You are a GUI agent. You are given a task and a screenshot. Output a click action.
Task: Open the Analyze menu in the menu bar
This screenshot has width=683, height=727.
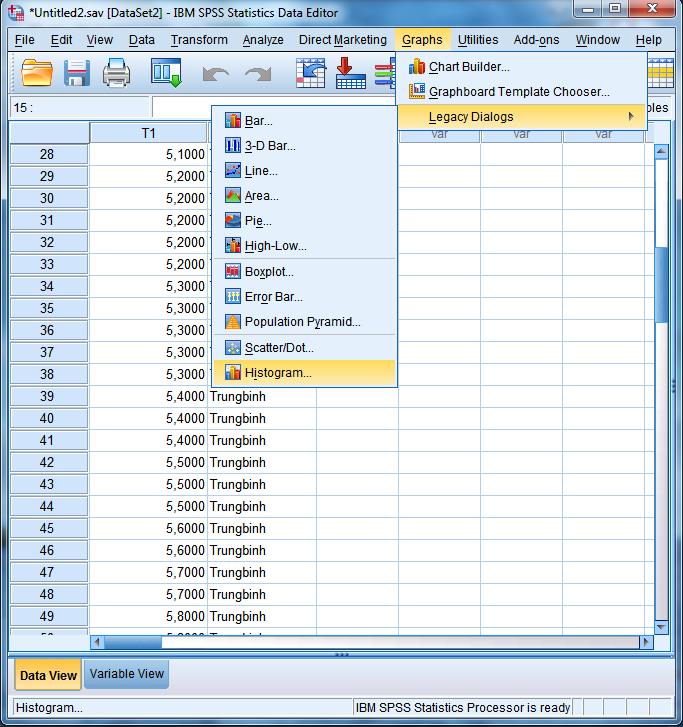(262, 40)
